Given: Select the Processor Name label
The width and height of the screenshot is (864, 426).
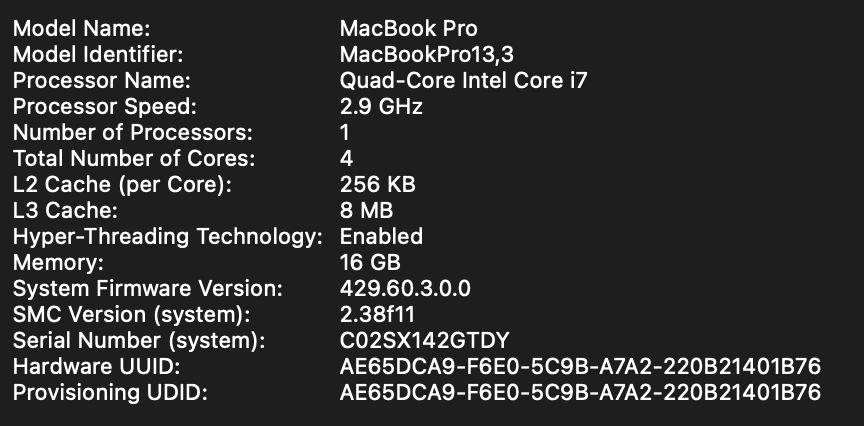Looking at the screenshot, I should click(x=101, y=80).
